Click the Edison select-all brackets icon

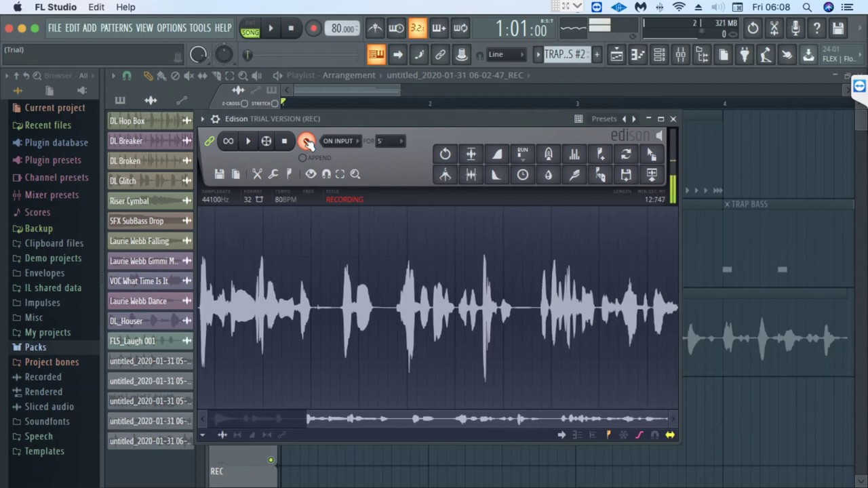pyautogui.click(x=340, y=174)
